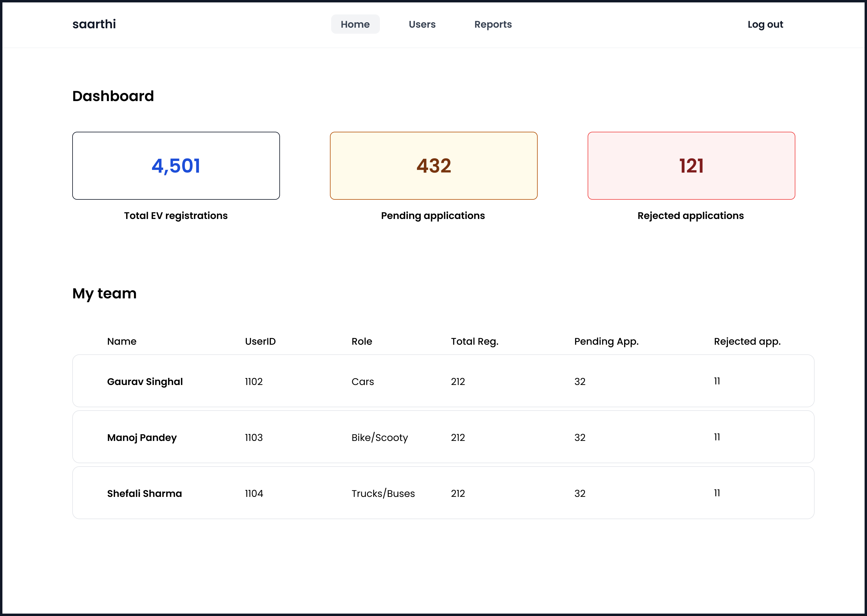Click the Role column header

[x=361, y=341]
